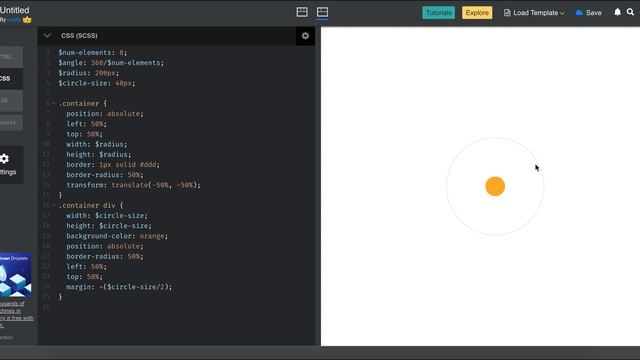The height and width of the screenshot is (360, 640).
Task: Click the crown badge beside author name
Action: click(27, 20)
